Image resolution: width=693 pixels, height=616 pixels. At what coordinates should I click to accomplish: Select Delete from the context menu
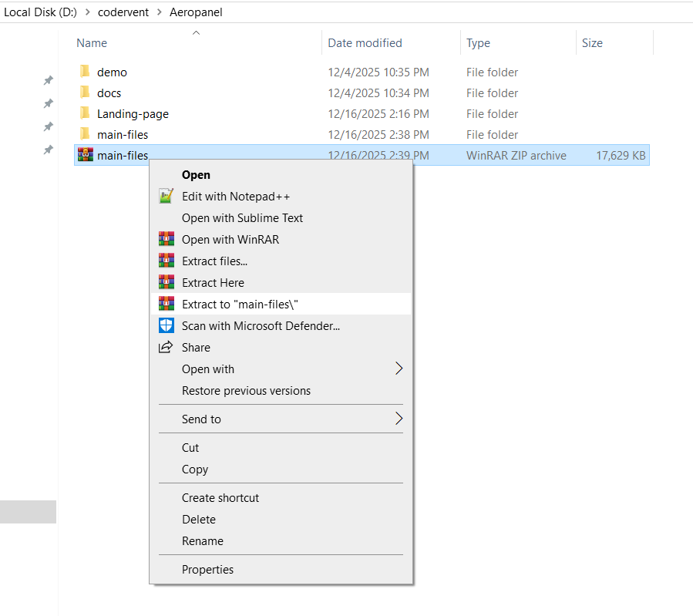pos(198,520)
